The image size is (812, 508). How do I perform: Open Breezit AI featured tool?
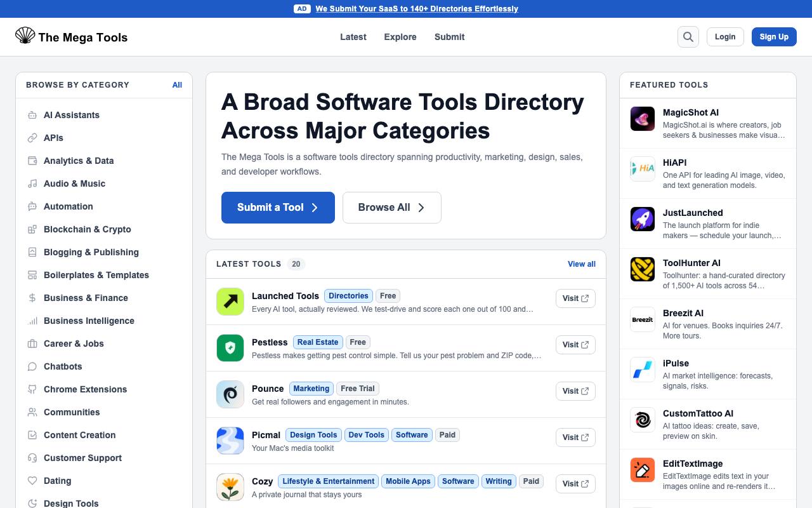point(708,324)
